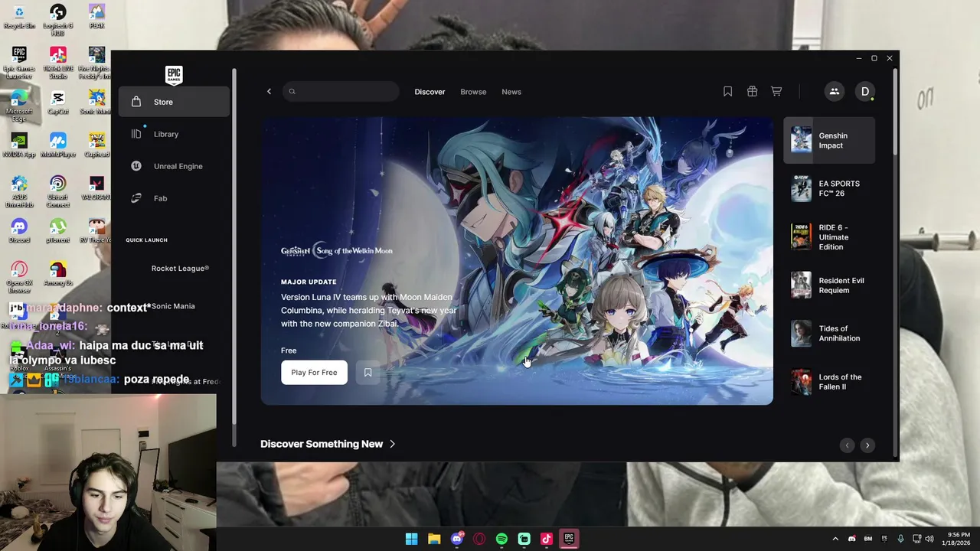Open the Wishlist from the top bar
The height and width of the screenshot is (551, 980).
coord(727,92)
